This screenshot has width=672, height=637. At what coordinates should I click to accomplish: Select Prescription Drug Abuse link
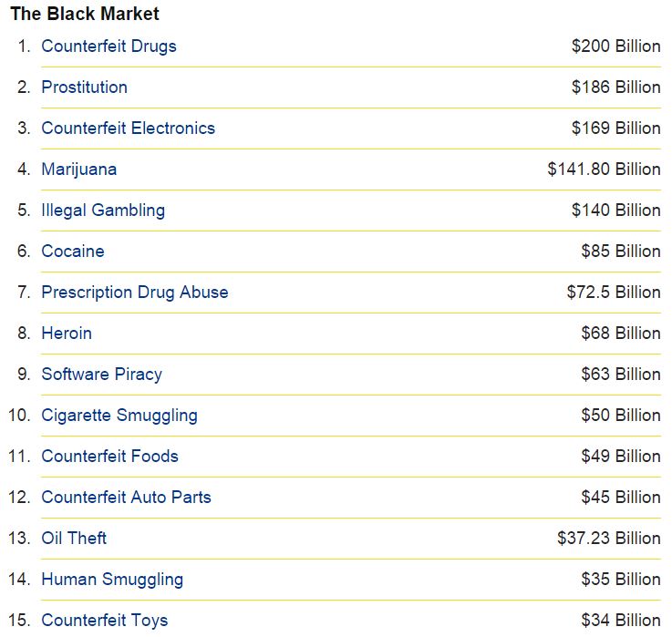coord(135,293)
